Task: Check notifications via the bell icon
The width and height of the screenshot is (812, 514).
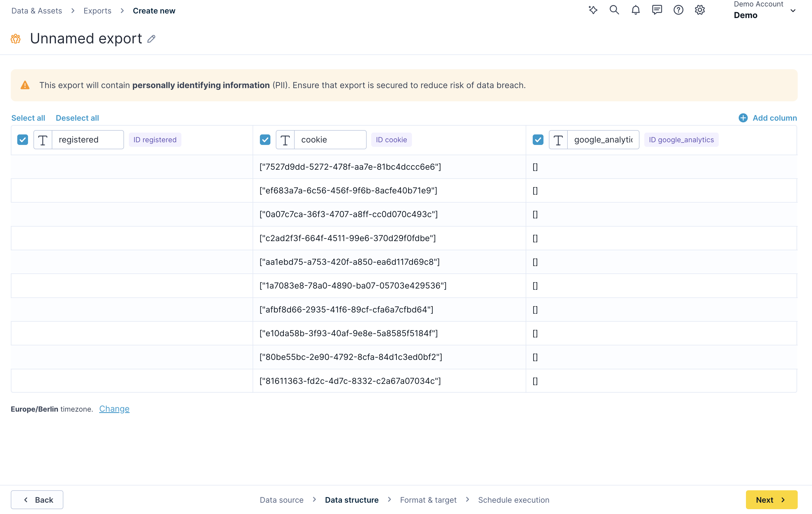Action: 636,10
